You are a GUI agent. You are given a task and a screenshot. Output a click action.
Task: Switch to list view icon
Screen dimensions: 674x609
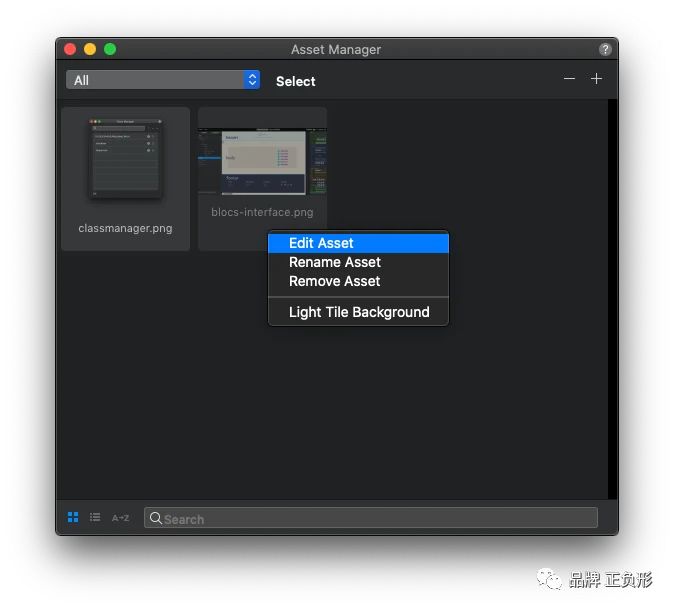pos(95,517)
